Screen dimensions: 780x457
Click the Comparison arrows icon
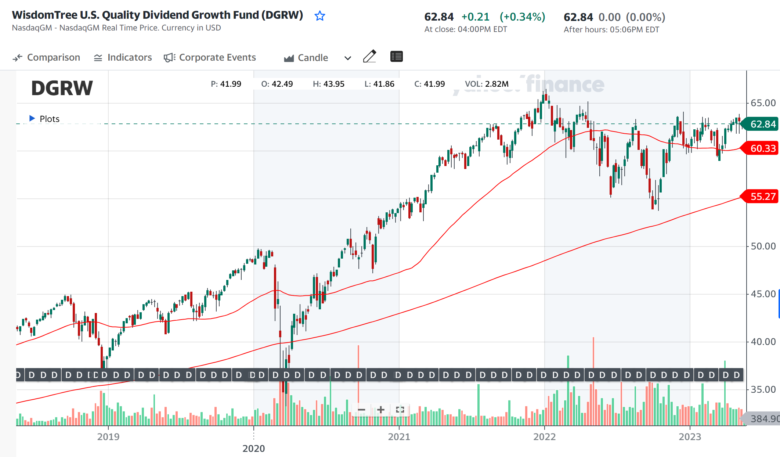[18, 58]
